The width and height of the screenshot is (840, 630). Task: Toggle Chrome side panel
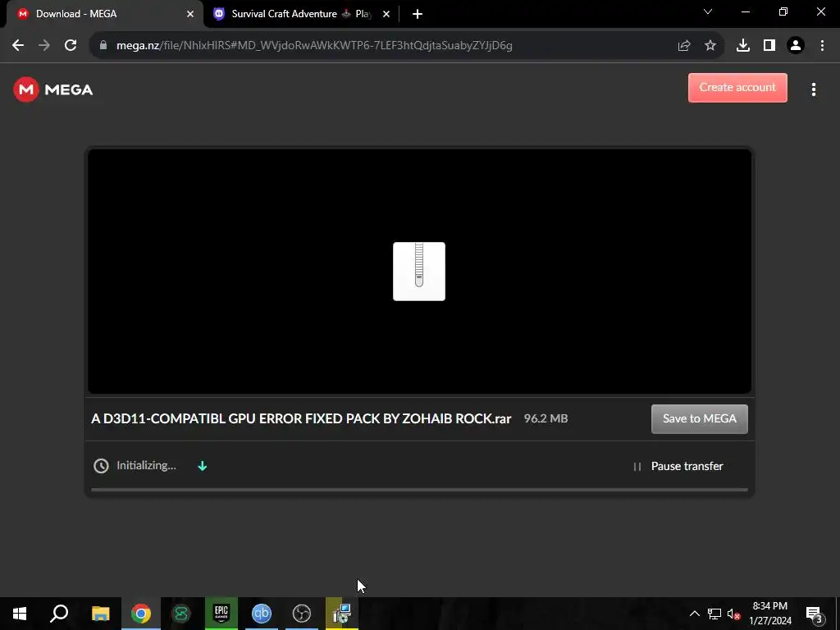tap(769, 46)
